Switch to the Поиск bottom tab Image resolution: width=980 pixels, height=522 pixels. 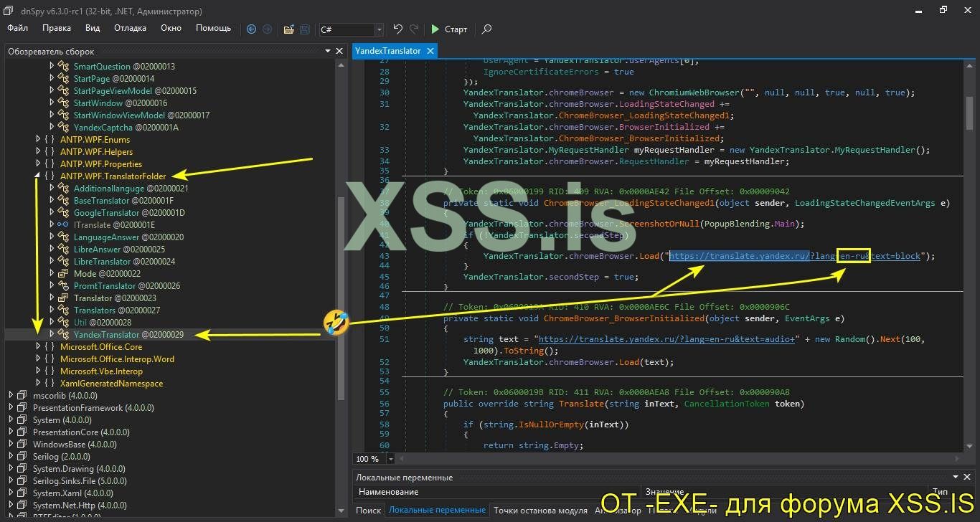point(368,510)
